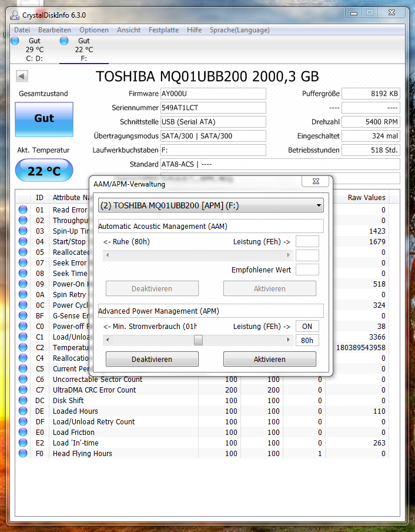This screenshot has height=532, width=415.
Task: Click the Temperature raw value 180389543958
Action: [361, 347]
